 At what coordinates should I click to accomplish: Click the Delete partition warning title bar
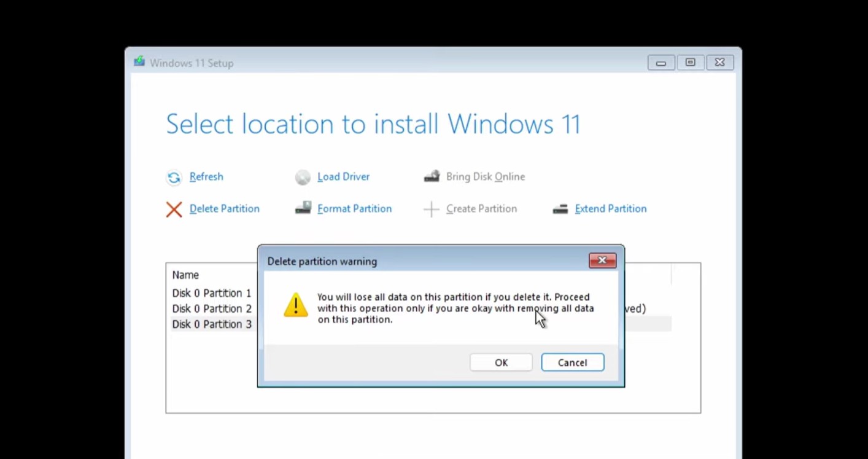point(393,261)
